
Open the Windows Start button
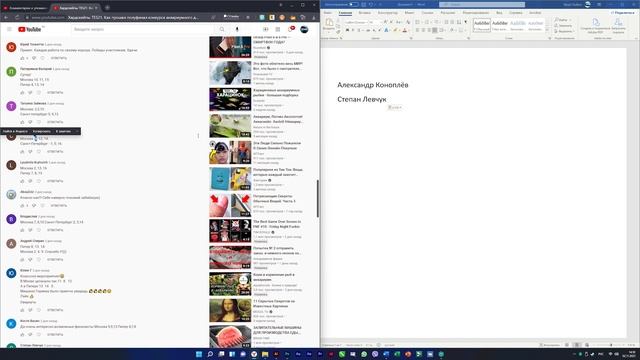[x=199, y=354]
